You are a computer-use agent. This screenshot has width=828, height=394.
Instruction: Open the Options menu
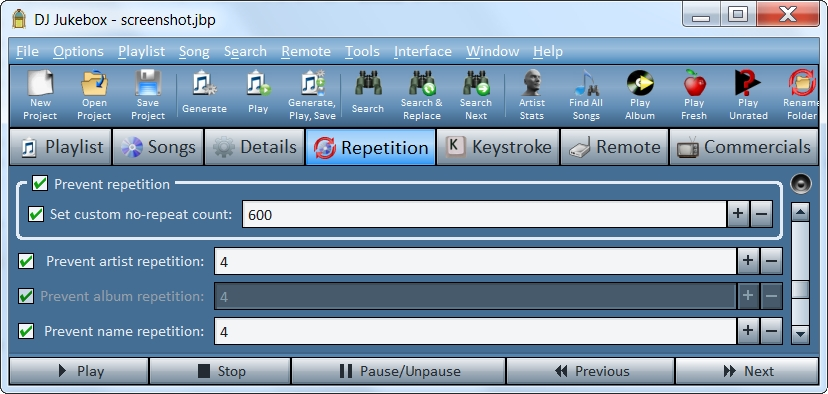pos(79,51)
